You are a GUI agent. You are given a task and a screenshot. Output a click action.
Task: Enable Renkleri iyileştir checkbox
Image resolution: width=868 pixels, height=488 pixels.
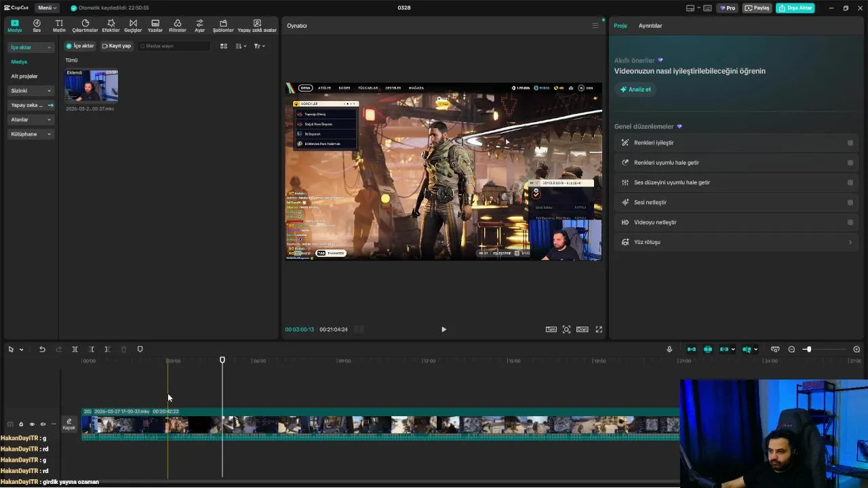tap(850, 143)
